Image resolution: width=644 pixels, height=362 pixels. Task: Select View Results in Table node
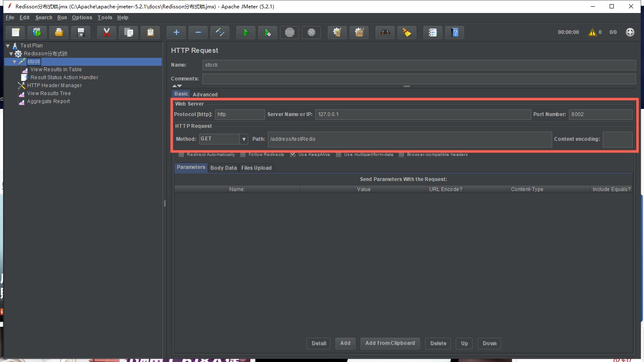[56, 70]
